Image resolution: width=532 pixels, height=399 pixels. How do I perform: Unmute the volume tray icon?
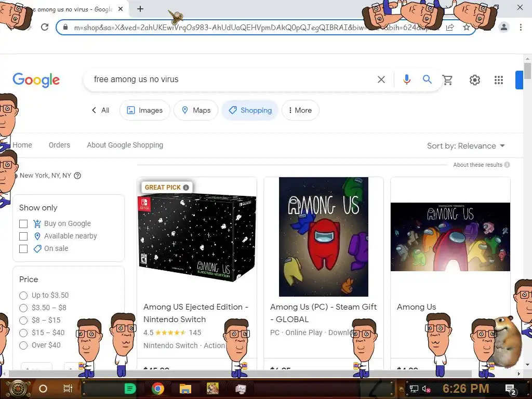[426, 389]
